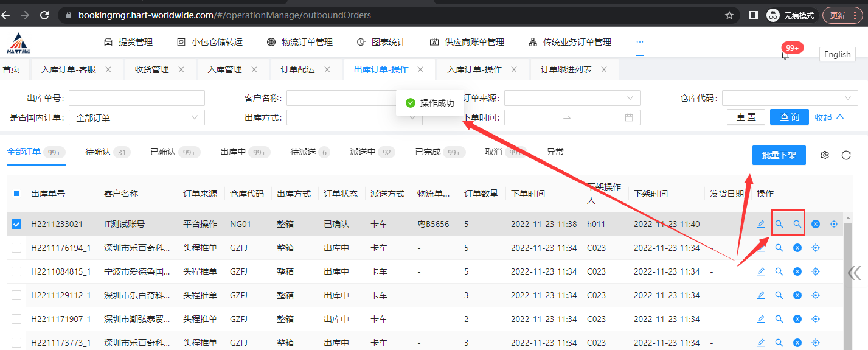This screenshot has height=350, width=868.
Task: Open table column settings gear icon
Action: click(x=825, y=155)
